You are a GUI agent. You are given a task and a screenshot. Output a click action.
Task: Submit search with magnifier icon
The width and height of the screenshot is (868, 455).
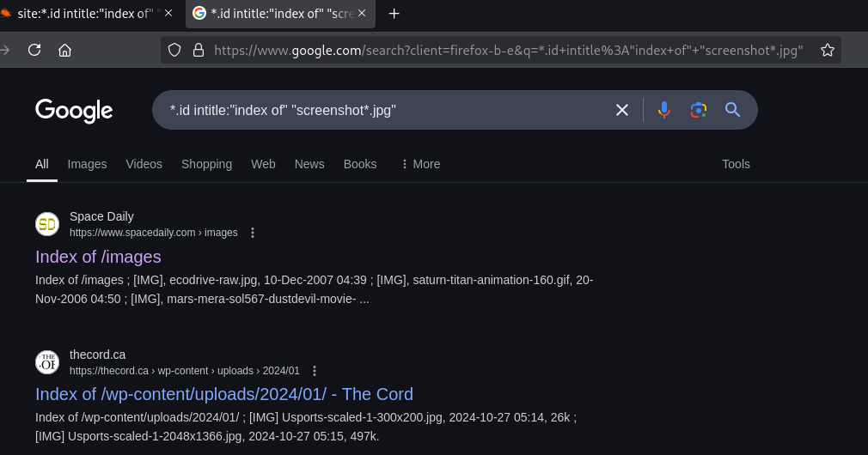[x=732, y=110]
